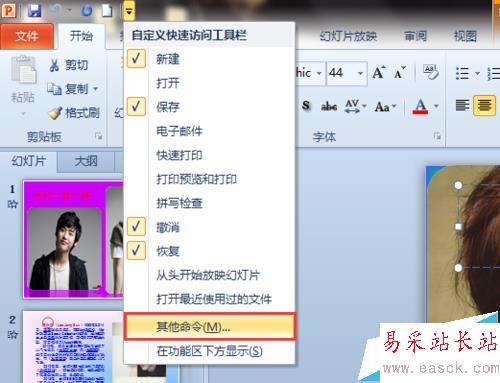This screenshot has width=500, height=383.
Task: Check Spelling (拼写检查) option
Action: [209, 203]
